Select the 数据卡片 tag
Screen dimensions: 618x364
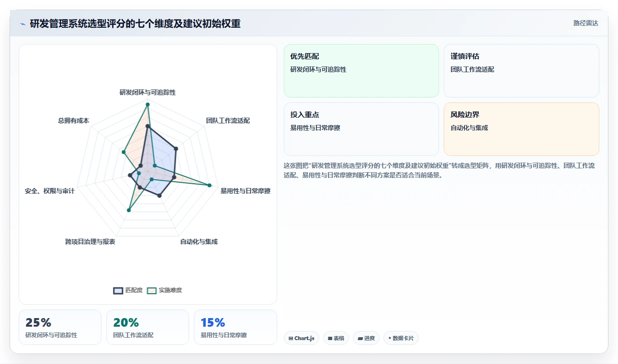(x=401, y=338)
